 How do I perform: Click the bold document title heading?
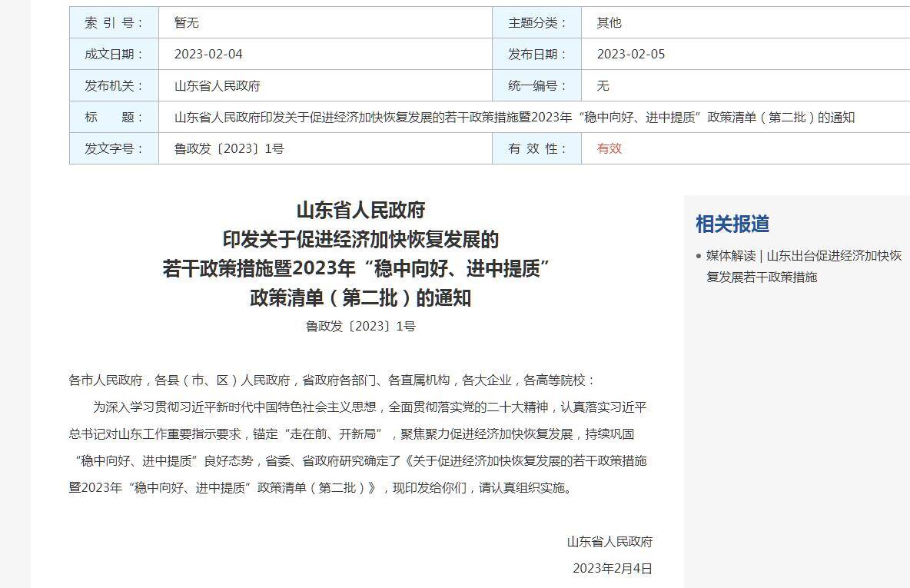coord(360,254)
